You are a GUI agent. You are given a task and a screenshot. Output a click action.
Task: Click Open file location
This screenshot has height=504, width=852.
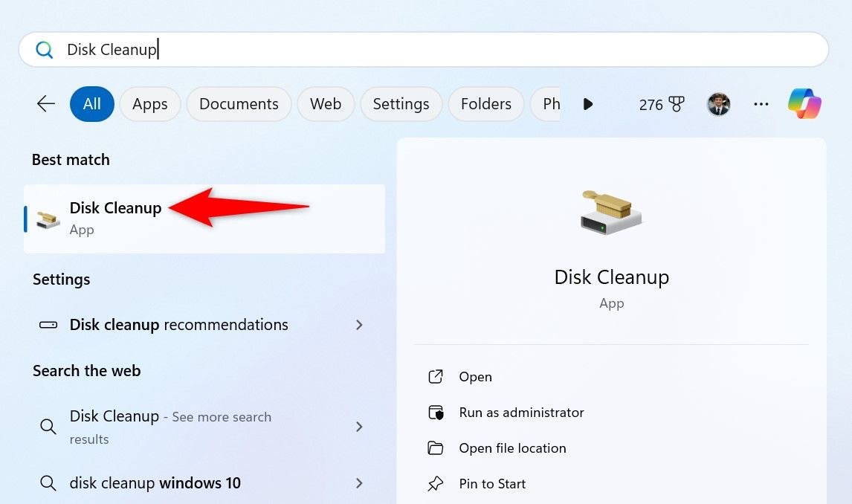512,448
